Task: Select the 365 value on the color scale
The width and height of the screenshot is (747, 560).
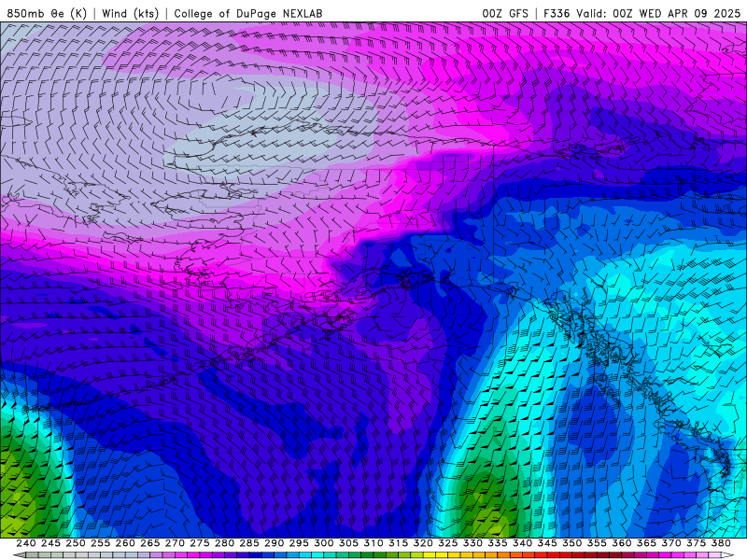Action: click(646, 543)
